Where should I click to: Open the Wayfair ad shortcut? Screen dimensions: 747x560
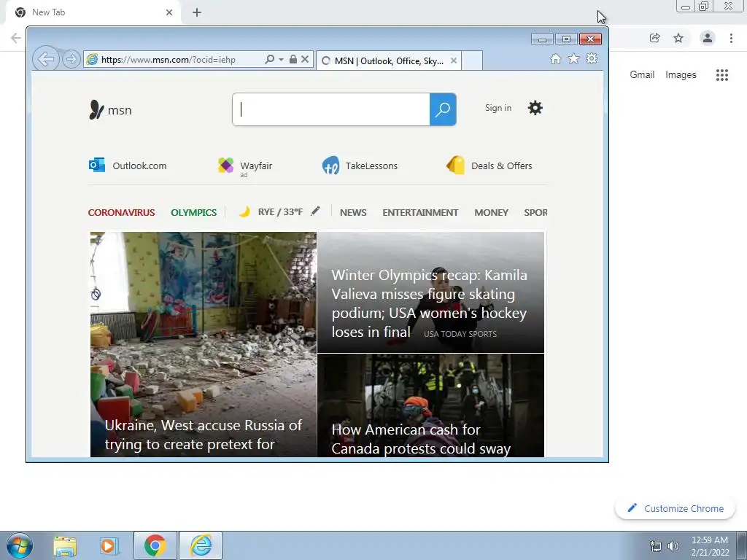tap(245, 167)
